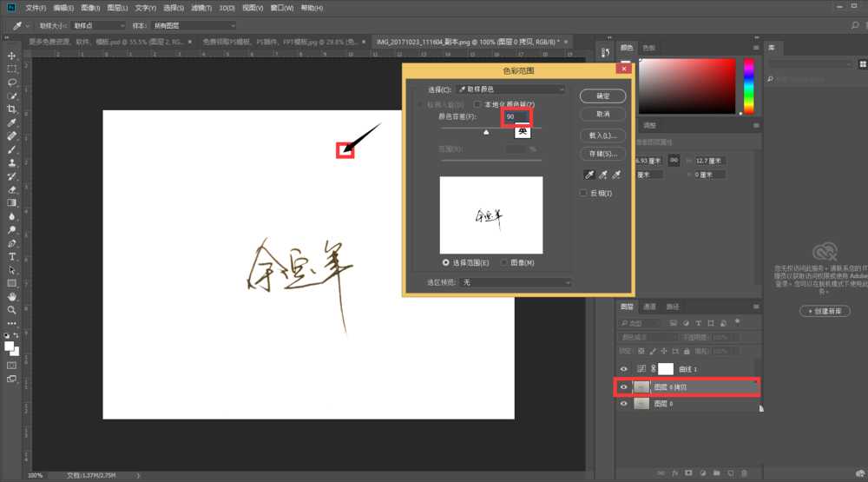Image resolution: width=868 pixels, height=482 pixels.
Task: Select the Move tool in the toolbar
Action: 12,56
